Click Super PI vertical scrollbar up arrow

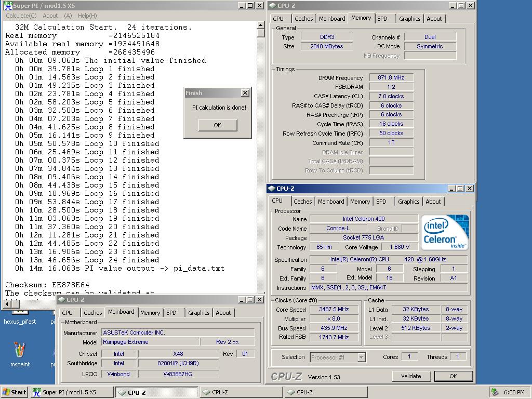pos(260,25)
